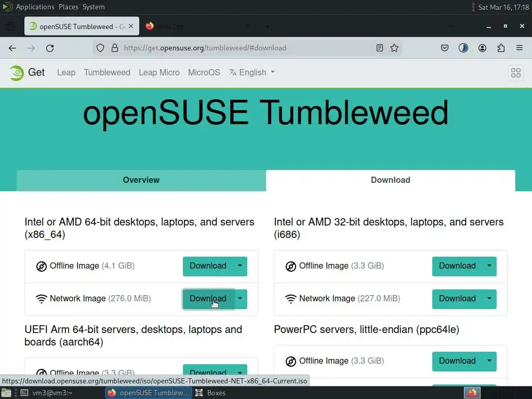Viewport: 532px width, 399px height.
Task: Click the x86_64 section heading text
Action: [139, 229]
